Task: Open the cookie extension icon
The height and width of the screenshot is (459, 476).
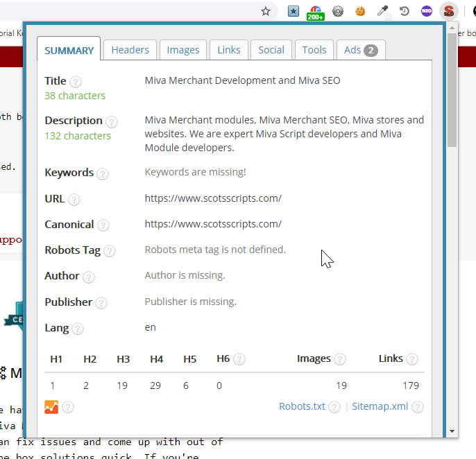Action: point(360,11)
